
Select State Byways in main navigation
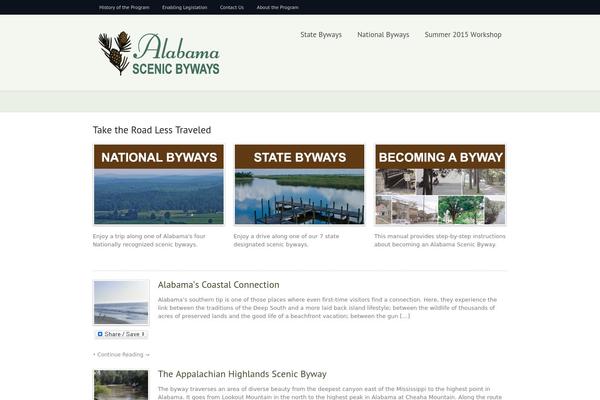point(321,35)
